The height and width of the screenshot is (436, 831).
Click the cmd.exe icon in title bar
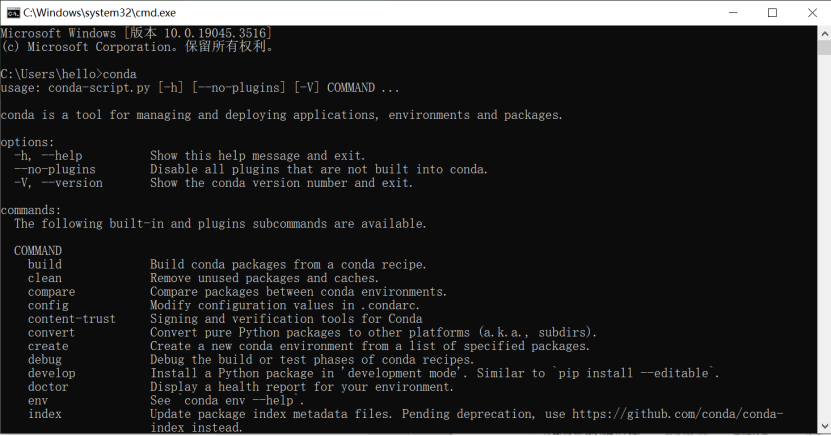pyautogui.click(x=13, y=13)
